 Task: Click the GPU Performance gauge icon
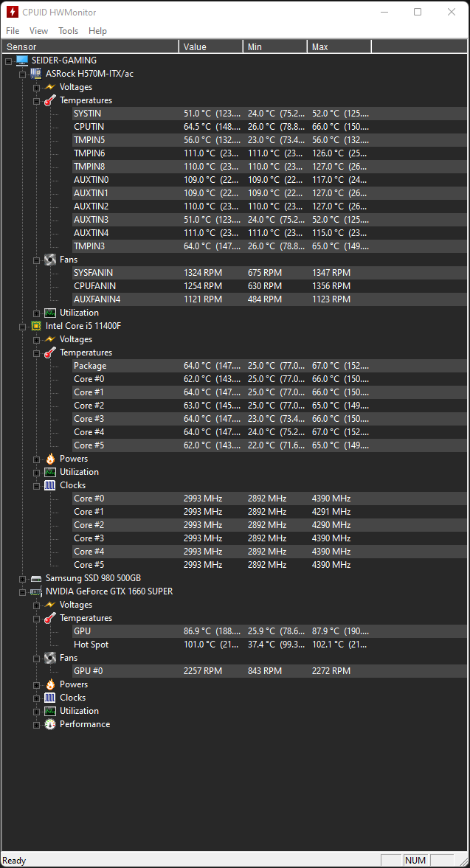50,724
